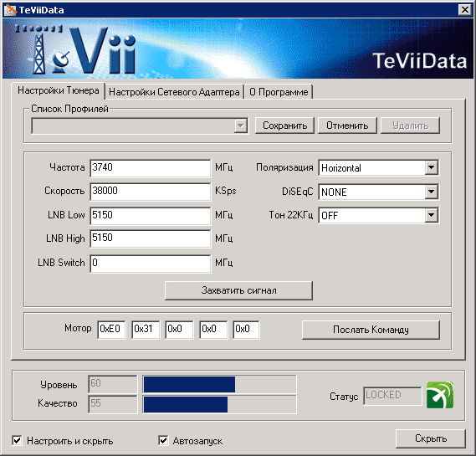Click the Частота input field
This screenshot has height=456, width=476.
(151, 168)
